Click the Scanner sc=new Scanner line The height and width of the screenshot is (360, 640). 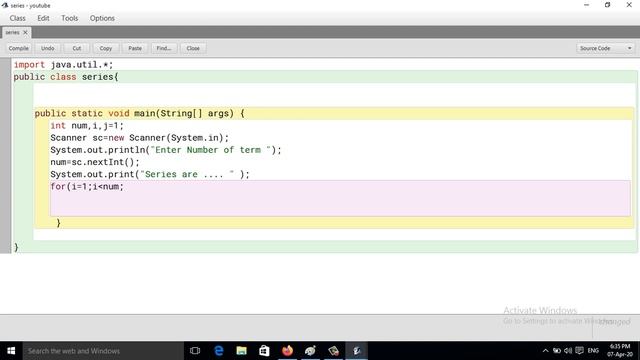pyautogui.click(x=140, y=138)
